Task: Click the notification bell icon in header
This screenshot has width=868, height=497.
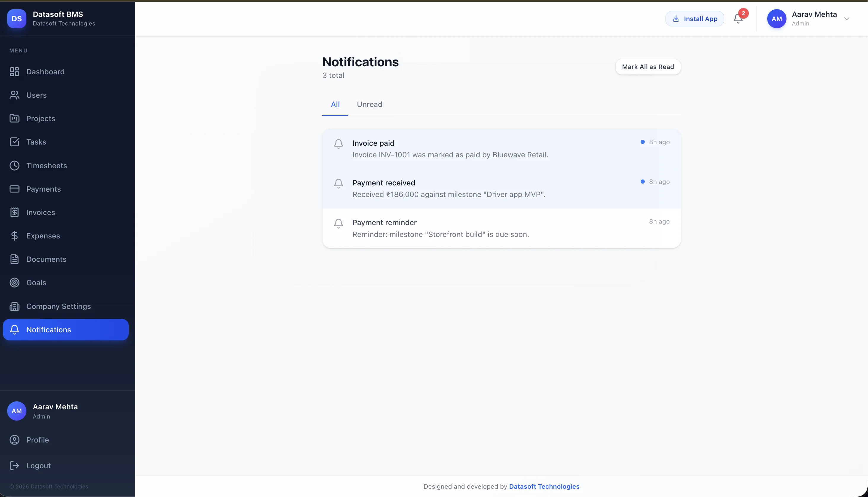Action: tap(738, 19)
